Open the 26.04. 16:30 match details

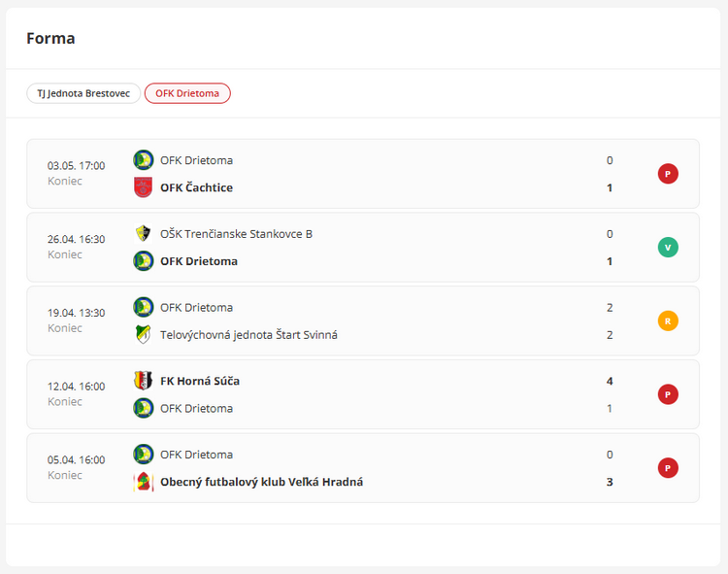363,248
